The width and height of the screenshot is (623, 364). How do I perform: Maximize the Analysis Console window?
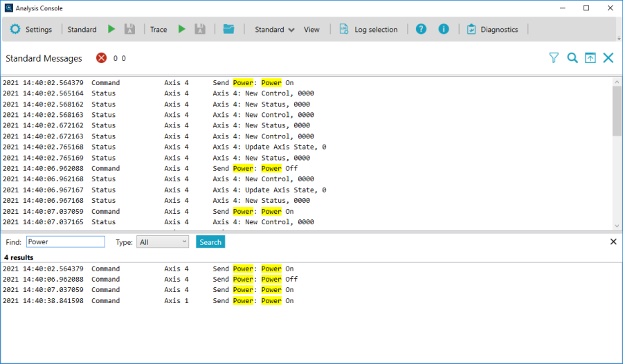click(x=586, y=8)
